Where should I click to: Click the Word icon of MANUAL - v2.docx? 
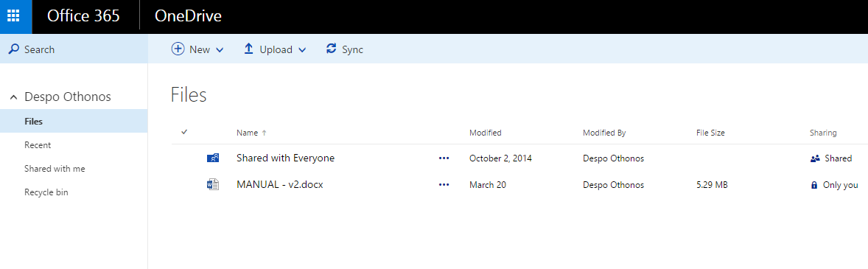coord(213,185)
